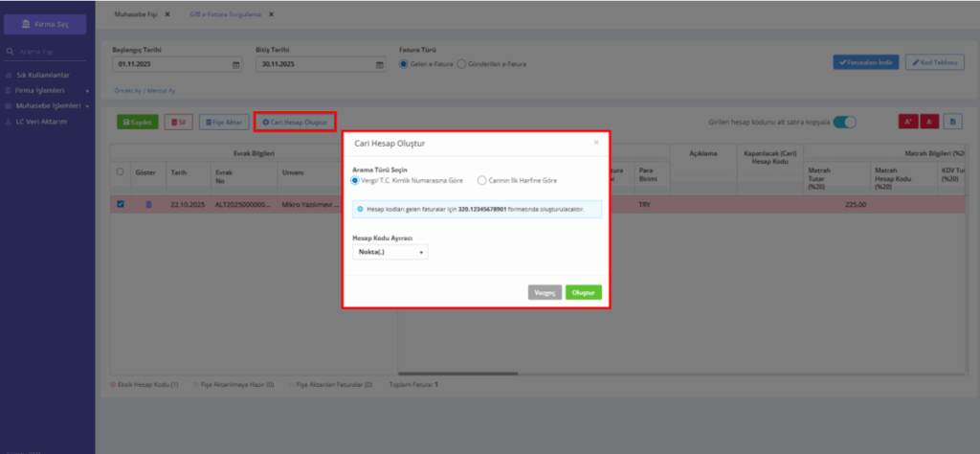Expand Muhasebe İşlemleri sidebar menu
The image size is (980, 454).
tap(48, 106)
